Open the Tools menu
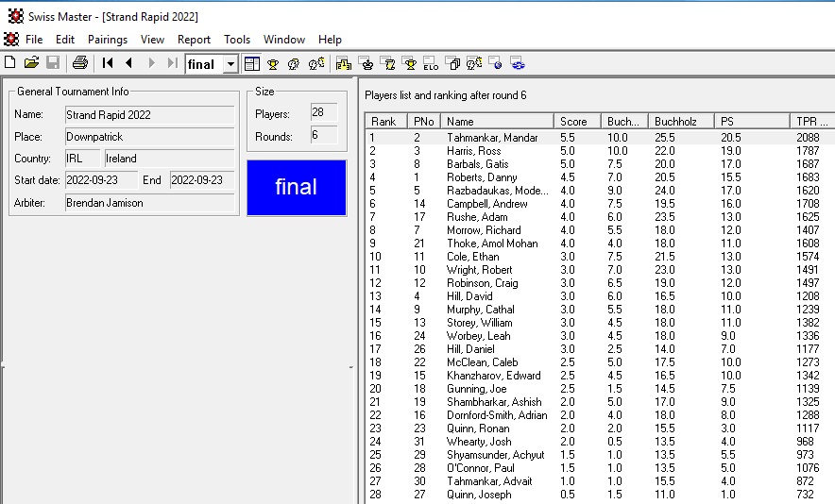This screenshot has height=504, width=835. 237,40
